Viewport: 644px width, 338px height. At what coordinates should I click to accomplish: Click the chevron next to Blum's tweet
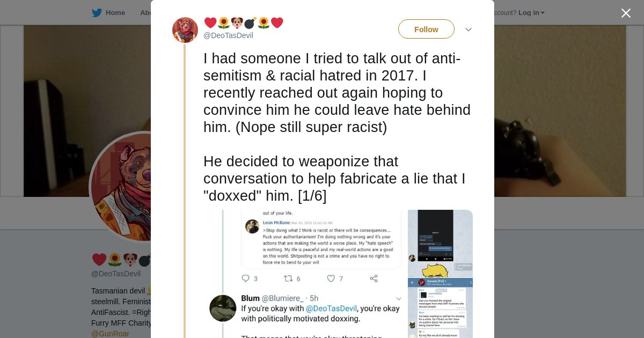pos(399,299)
